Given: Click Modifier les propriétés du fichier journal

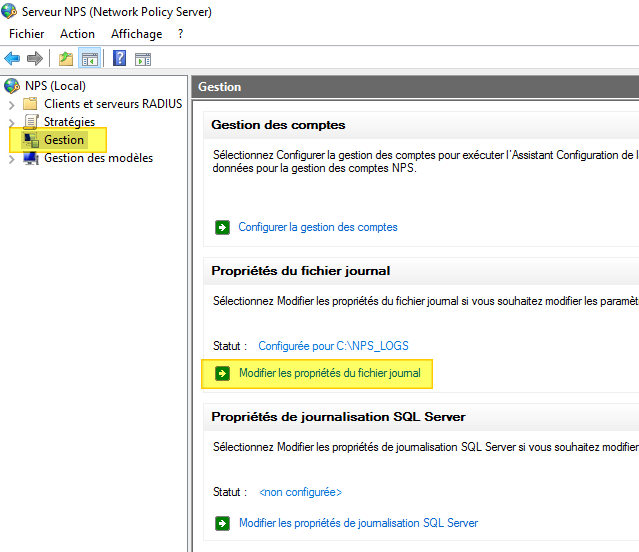Looking at the screenshot, I should (x=329, y=374).
